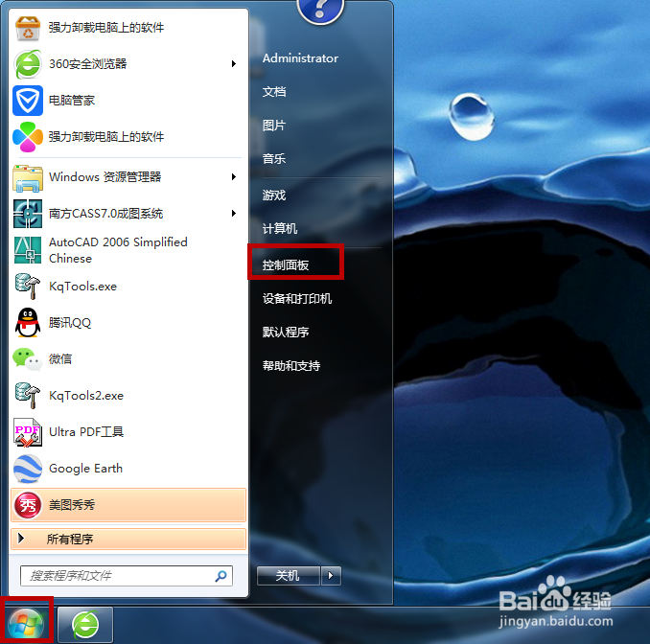This screenshot has height=644, width=650.
Task: Launch AutoCAD 2006 Simplified Chinese label
Action: [x=118, y=250]
